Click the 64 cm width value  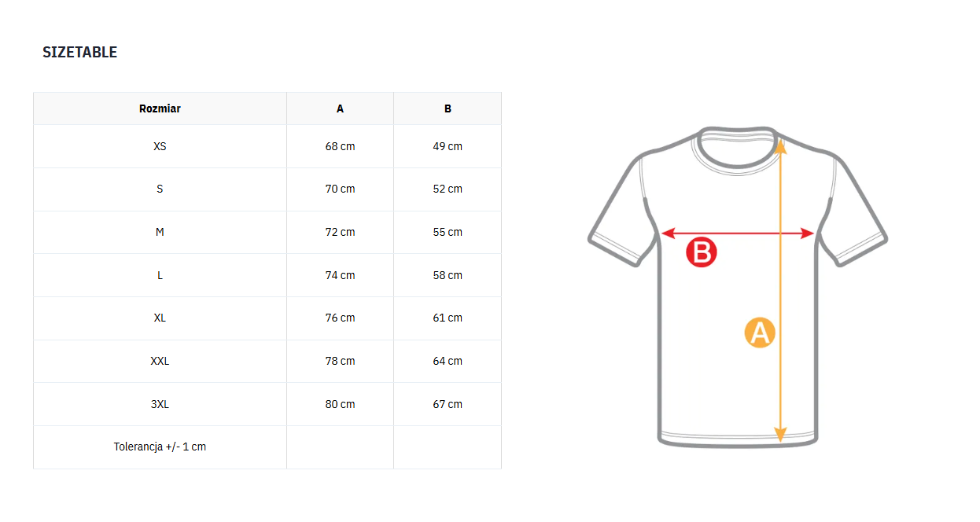click(448, 361)
